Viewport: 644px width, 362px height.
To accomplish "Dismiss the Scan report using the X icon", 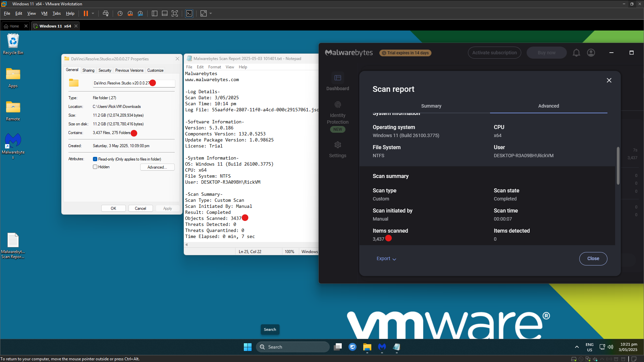I will [609, 80].
